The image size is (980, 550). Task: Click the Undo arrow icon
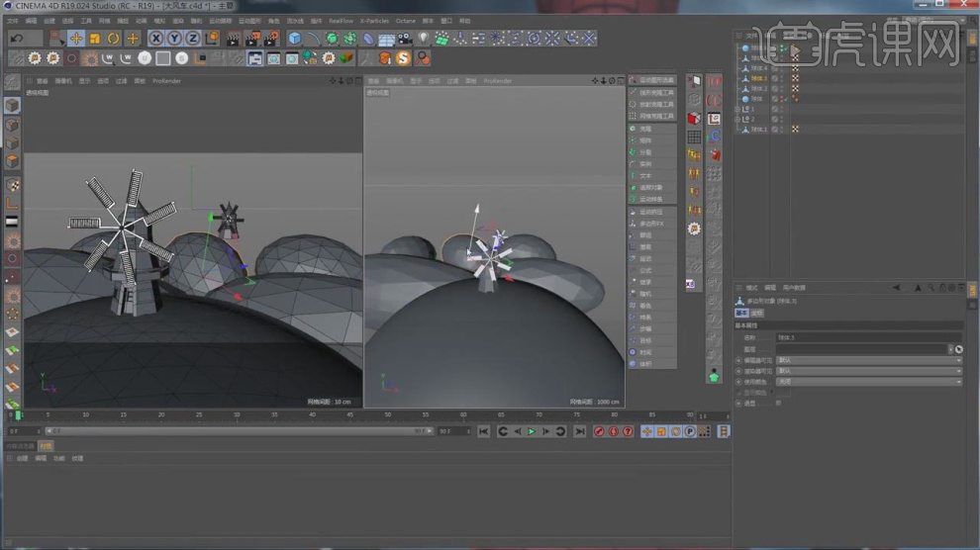point(17,39)
